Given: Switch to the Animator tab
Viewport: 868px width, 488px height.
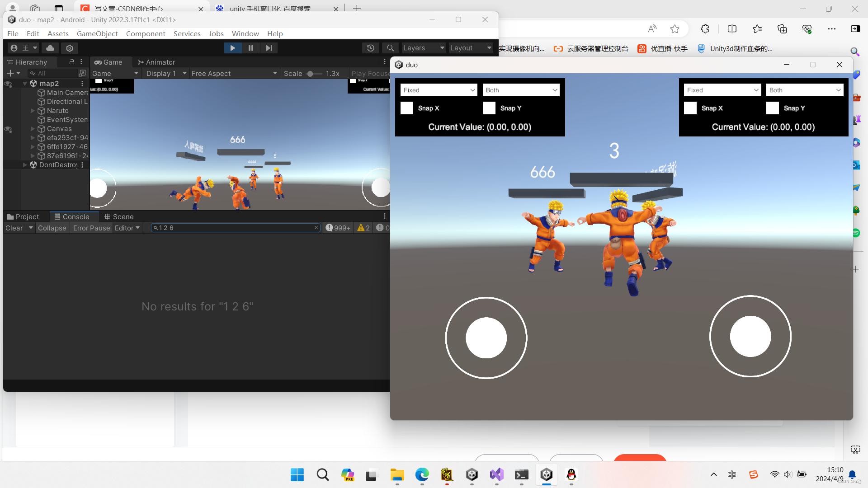Looking at the screenshot, I should point(156,62).
